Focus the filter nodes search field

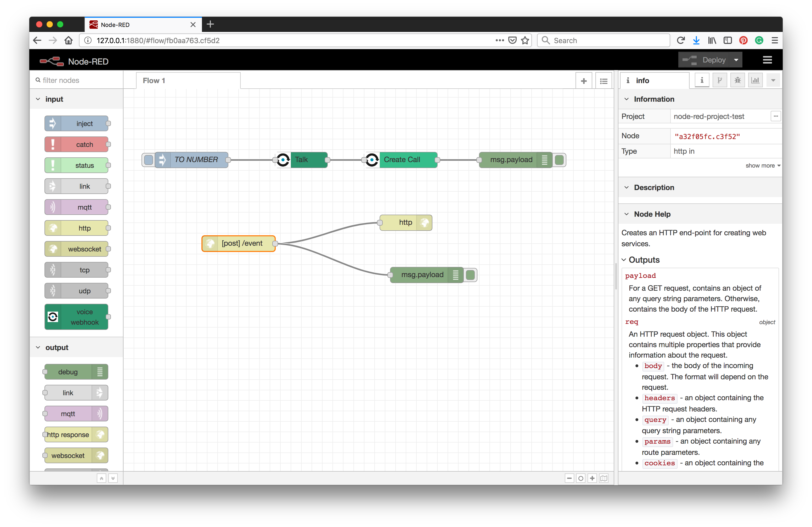[76, 81]
